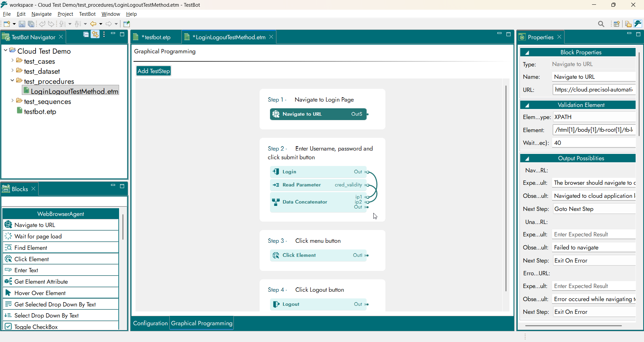Screen dimensions: 644x342
Task: Click the Open Perspective icon
Action: 616,24
